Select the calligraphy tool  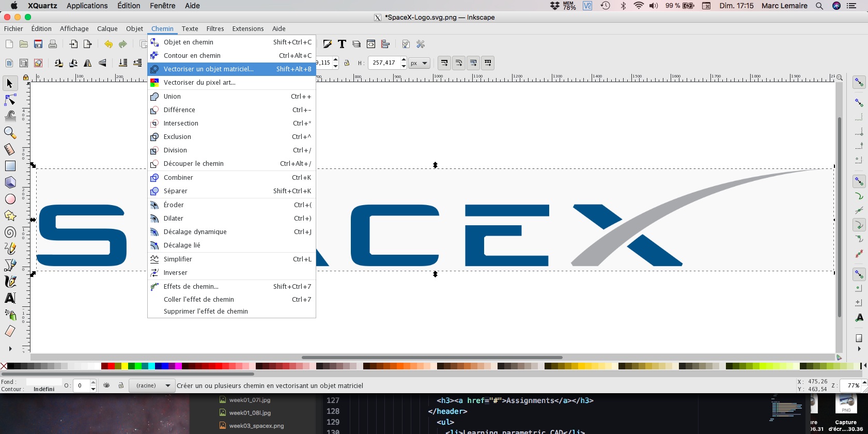click(10, 282)
